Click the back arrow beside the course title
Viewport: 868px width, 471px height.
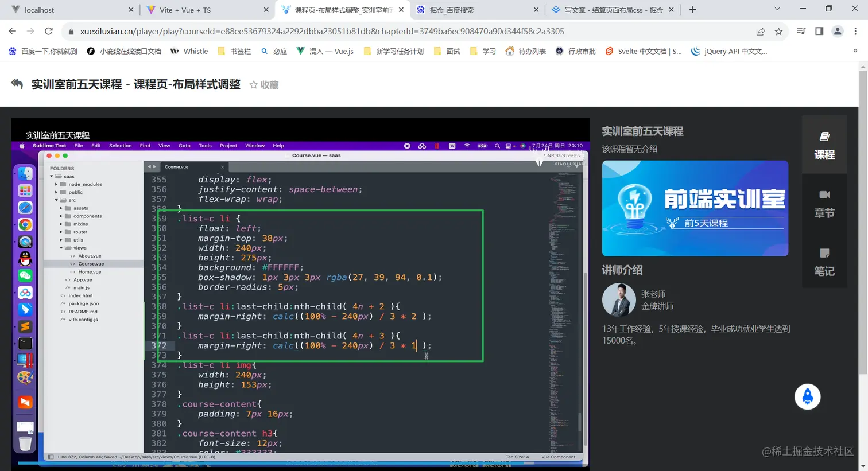[17, 84]
